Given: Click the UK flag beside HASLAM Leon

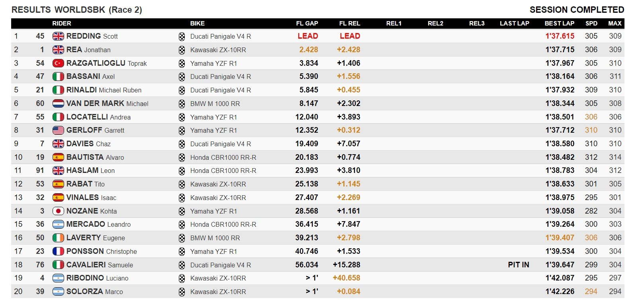Looking at the screenshot, I should 58,171.
